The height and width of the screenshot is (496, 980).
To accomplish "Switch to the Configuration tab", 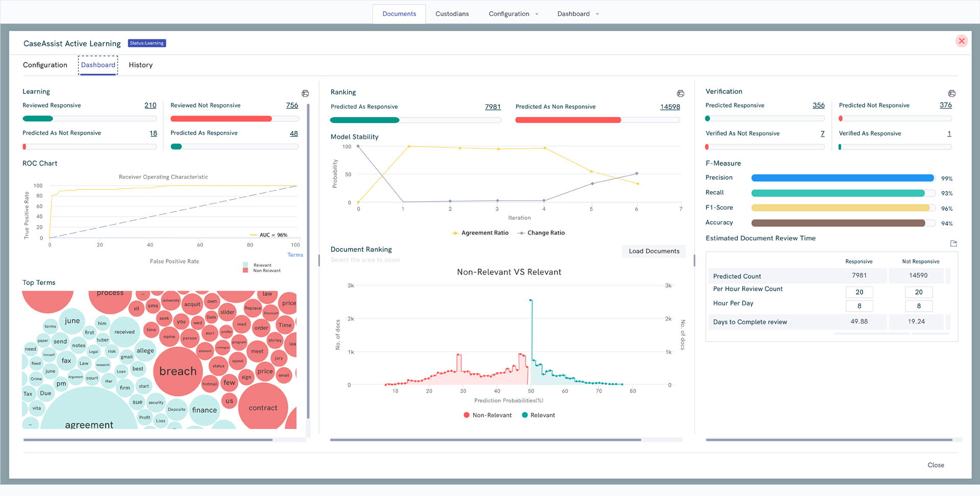I will point(45,65).
